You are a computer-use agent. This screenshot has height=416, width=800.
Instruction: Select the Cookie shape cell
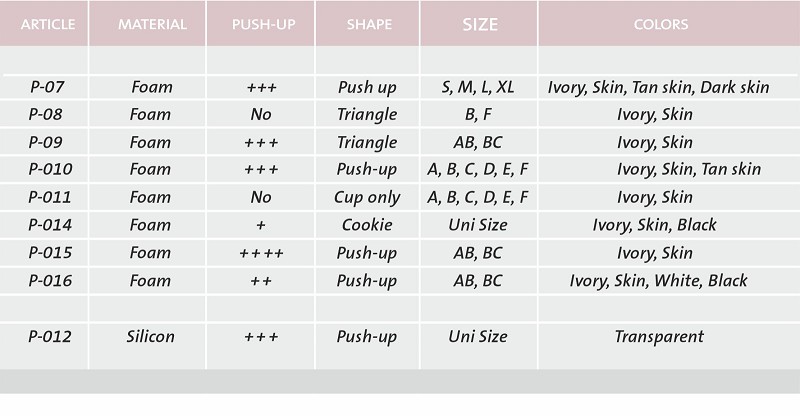(367, 225)
